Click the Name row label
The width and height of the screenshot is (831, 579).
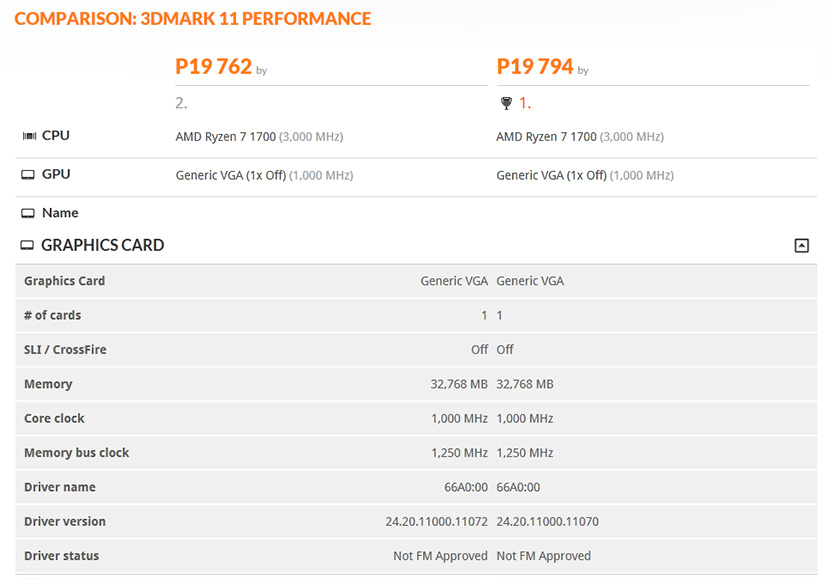pos(60,213)
